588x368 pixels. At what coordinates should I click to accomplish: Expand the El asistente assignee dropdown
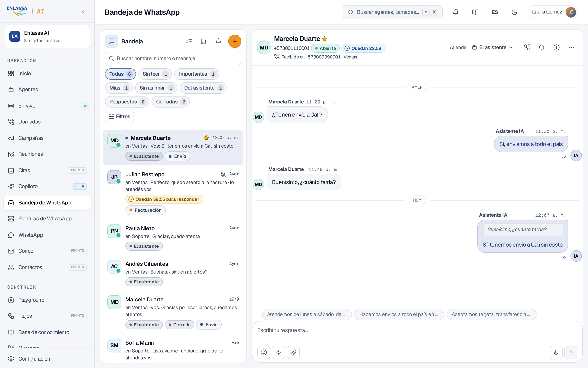tap(492, 47)
